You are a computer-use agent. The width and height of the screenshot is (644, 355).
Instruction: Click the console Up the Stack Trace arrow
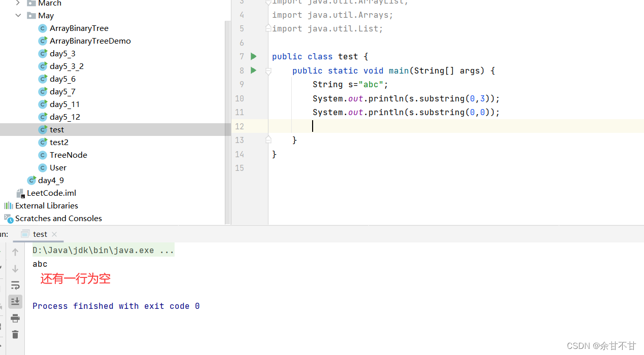pyautogui.click(x=15, y=252)
